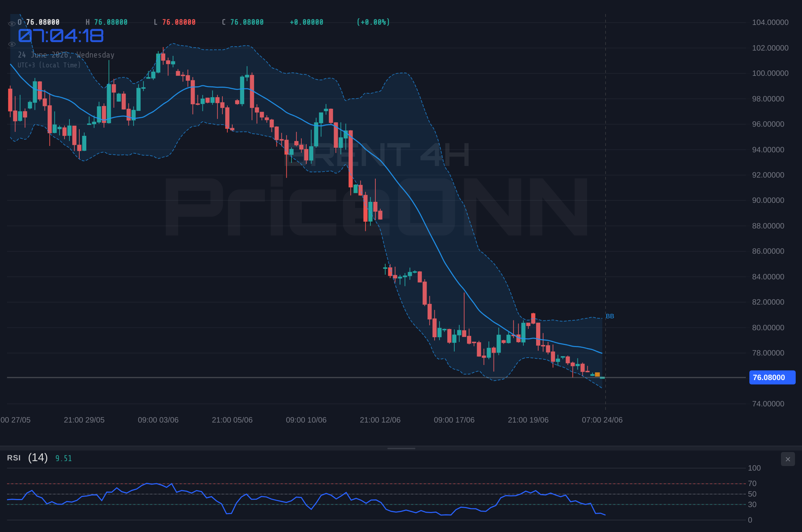The image size is (802, 532).
Task: Click the 88.00000 price axis label
Action: (768, 226)
